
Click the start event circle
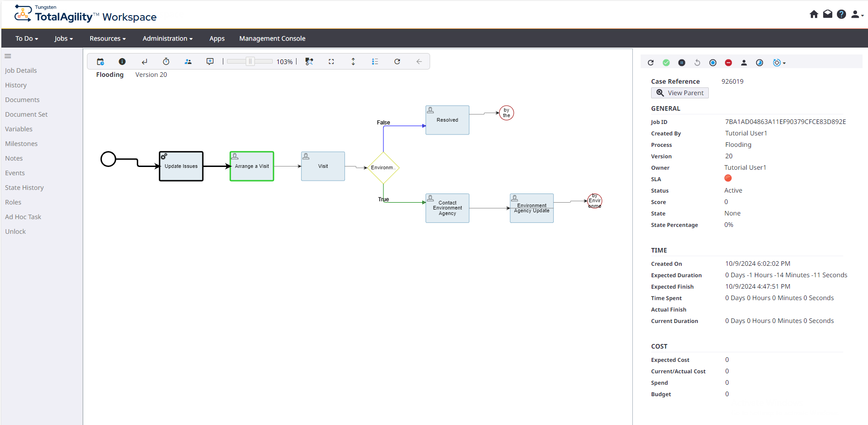[108, 159]
